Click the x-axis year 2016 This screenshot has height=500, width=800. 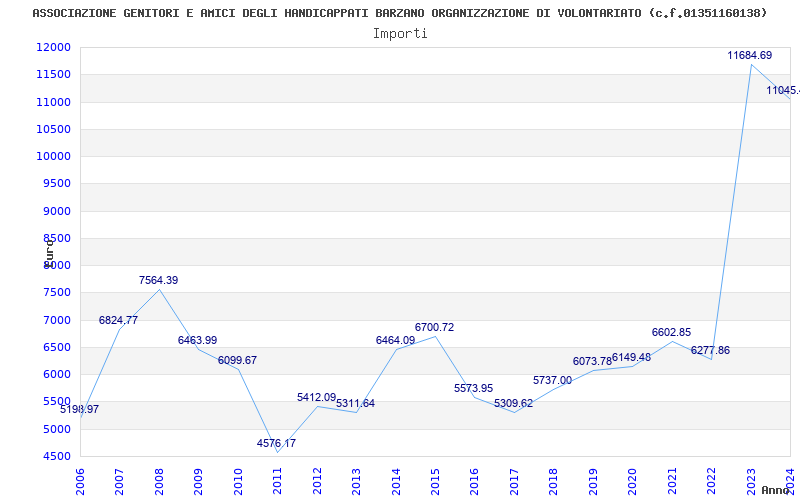coord(474,481)
